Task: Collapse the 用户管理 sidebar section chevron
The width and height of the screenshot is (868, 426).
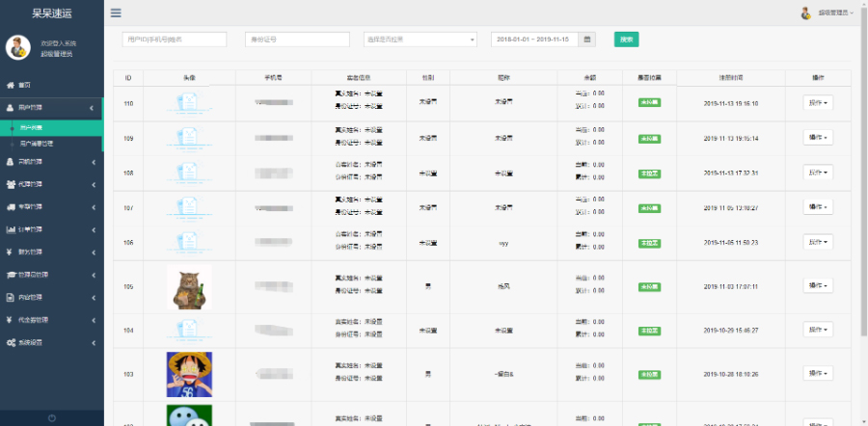Action: click(93, 108)
